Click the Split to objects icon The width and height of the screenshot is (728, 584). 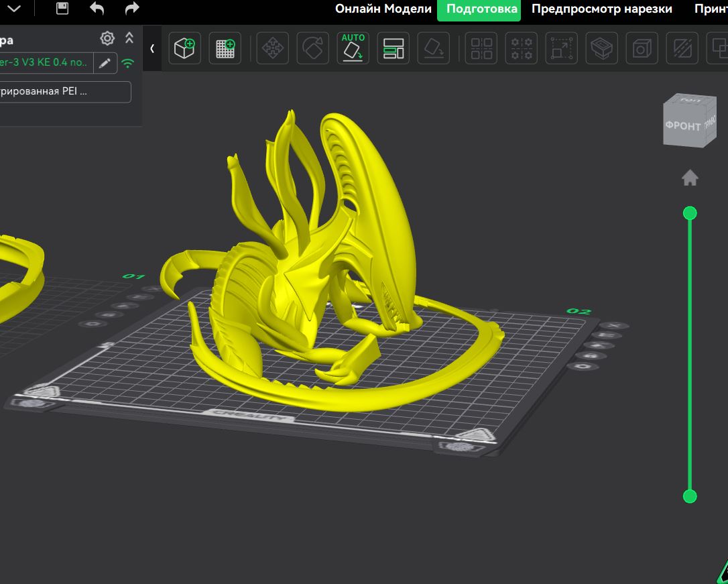(x=481, y=48)
